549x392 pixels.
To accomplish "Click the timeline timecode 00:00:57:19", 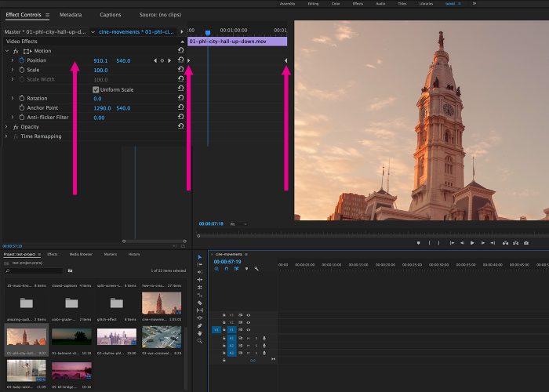I will click(227, 262).
